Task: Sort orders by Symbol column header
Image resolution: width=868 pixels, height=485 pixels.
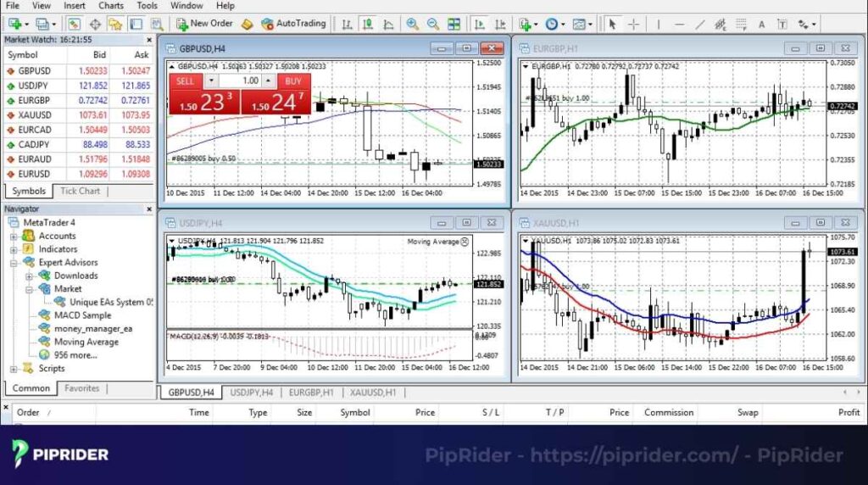Action: 355,412
